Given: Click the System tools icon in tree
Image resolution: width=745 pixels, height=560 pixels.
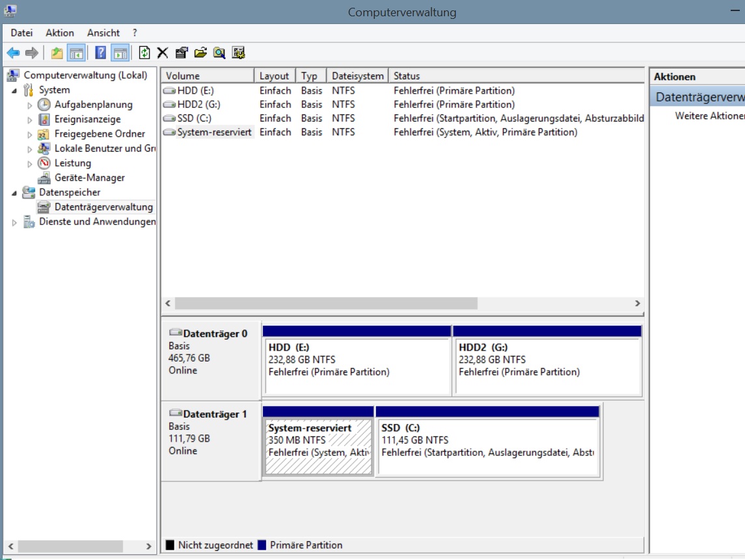Looking at the screenshot, I should (29, 90).
